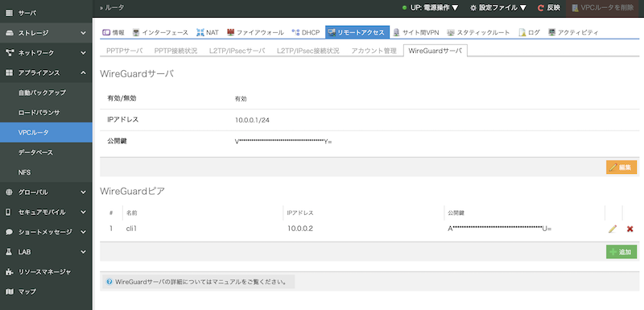
Task: Open the サイト間VPN tab
Action: coord(416,32)
